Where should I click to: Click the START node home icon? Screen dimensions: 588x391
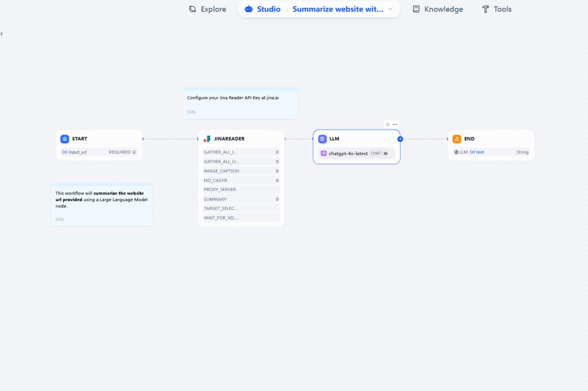pyautogui.click(x=64, y=138)
